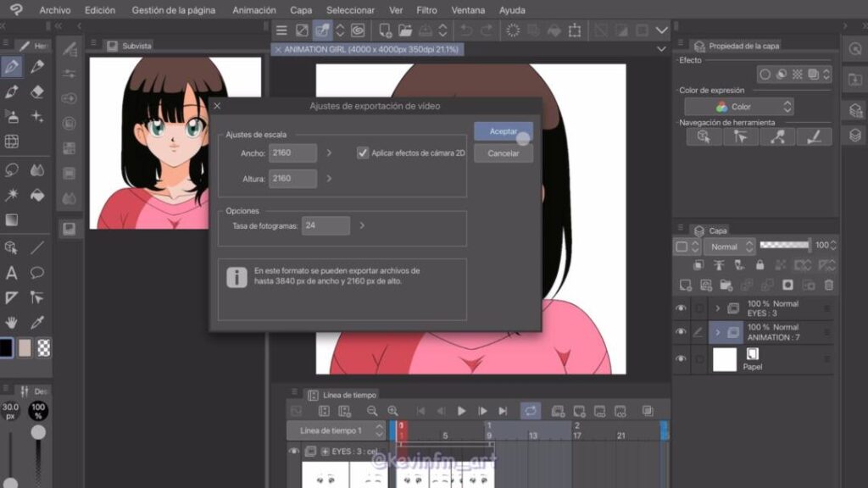Hide the EYES : 3 folder layer
Image resolution: width=868 pixels, height=488 pixels.
coord(681,308)
